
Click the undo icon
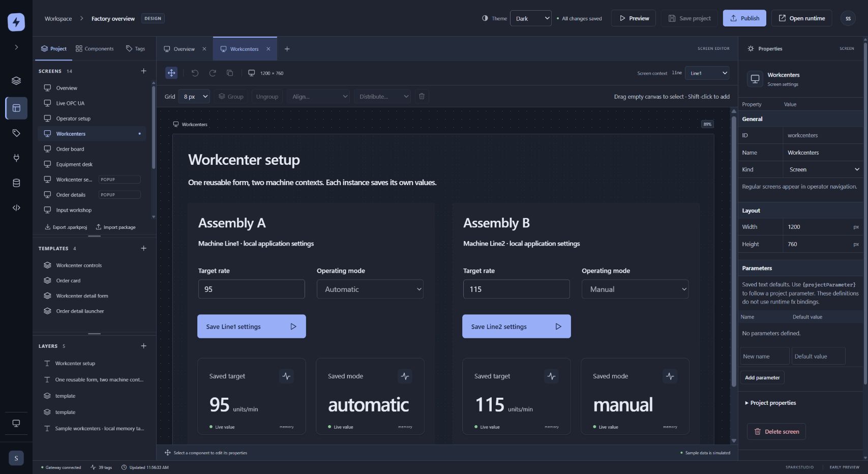195,73
